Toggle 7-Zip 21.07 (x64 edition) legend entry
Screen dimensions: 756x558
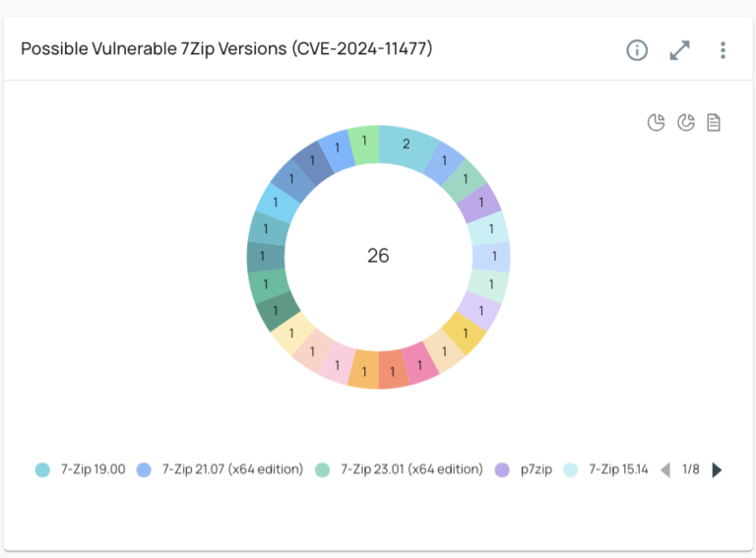(x=232, y=469)
